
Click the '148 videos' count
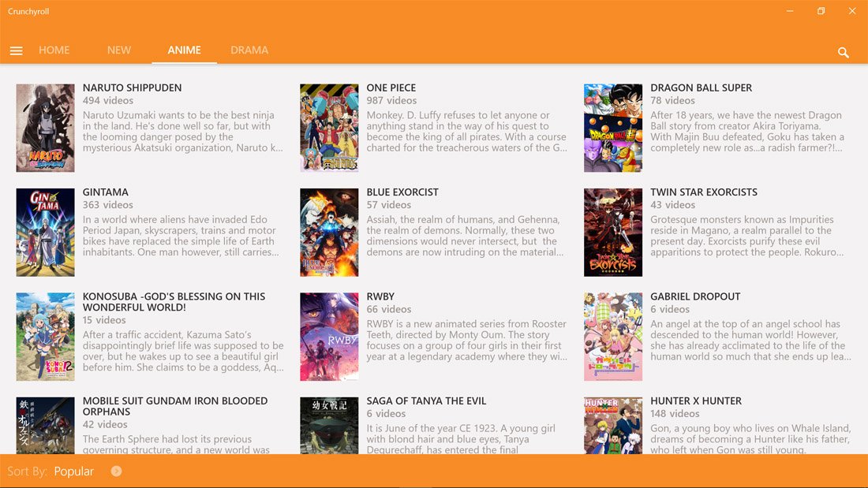pyautogui.click(x=675, y=414)
